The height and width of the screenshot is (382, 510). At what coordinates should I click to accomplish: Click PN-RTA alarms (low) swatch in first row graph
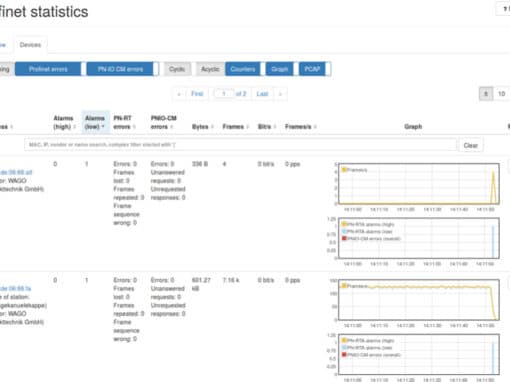(x=344, y=231)
